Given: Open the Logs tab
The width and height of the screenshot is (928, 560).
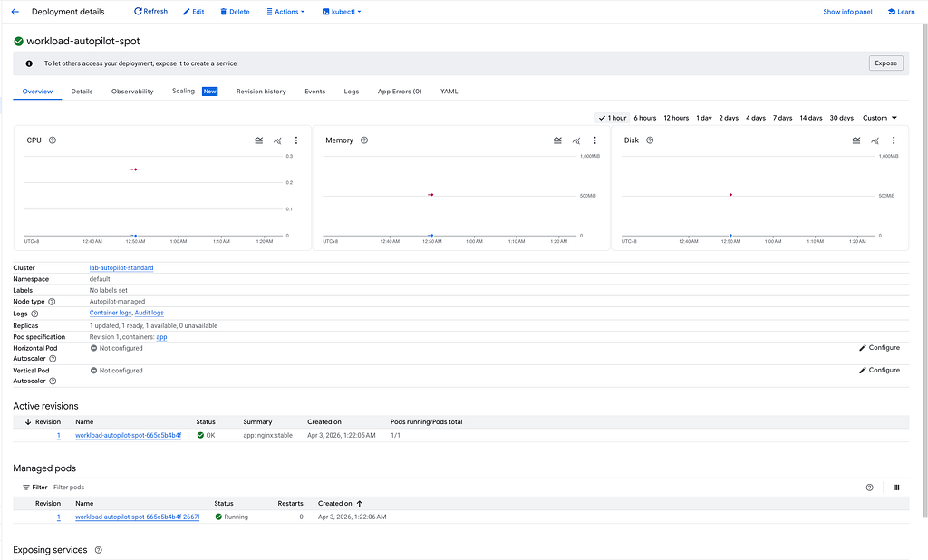Looking at the screenshot, I should 352,92.
